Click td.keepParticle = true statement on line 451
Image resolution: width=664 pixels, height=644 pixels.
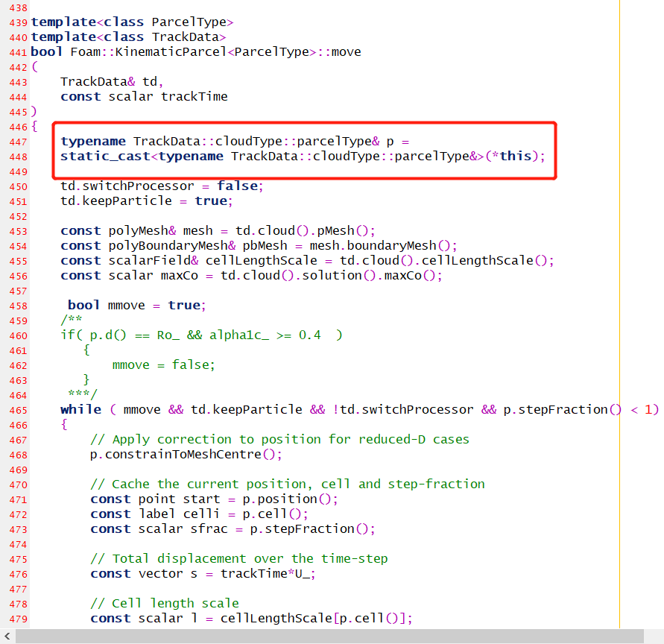click(x=146, y=201)
